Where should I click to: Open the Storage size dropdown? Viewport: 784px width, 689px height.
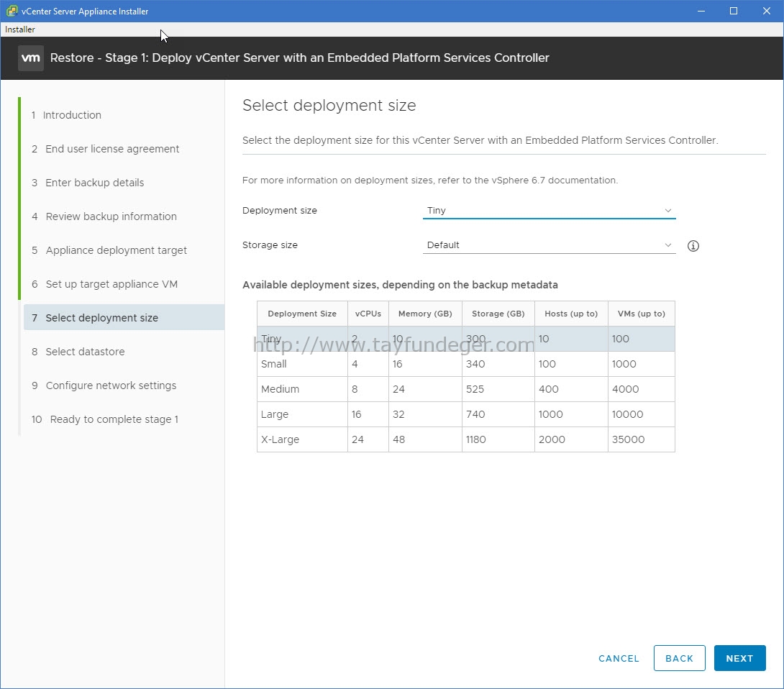tap(549, 245)
